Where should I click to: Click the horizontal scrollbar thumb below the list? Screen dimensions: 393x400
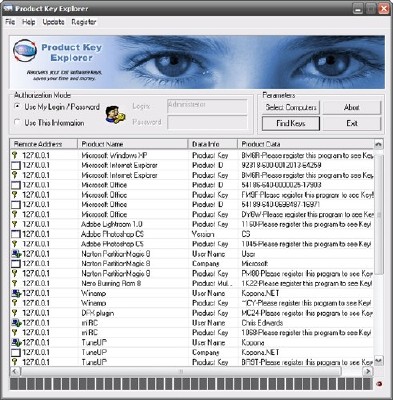coord(181,371)
